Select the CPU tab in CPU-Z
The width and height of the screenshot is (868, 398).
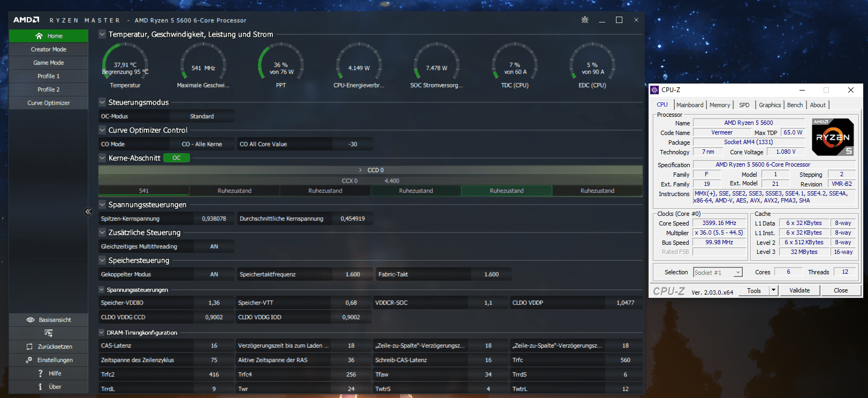coord(663,104)
